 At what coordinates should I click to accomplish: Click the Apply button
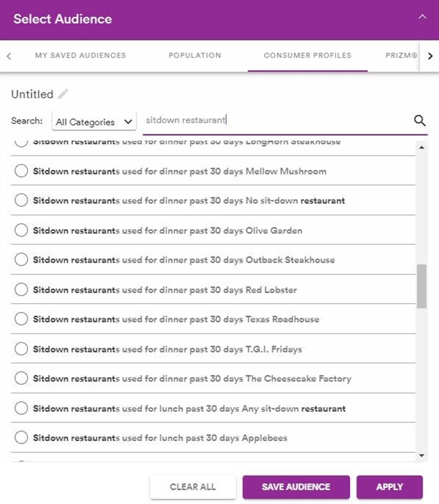(389, 487)
